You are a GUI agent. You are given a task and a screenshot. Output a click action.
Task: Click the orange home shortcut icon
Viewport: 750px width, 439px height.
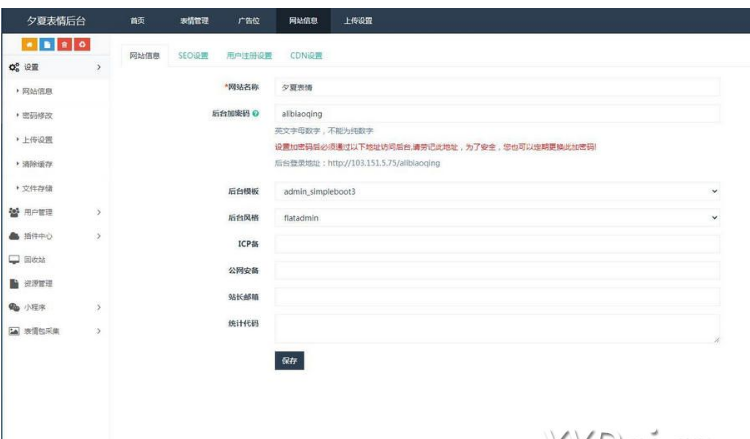pyautogui.click(x=31, y=45)
